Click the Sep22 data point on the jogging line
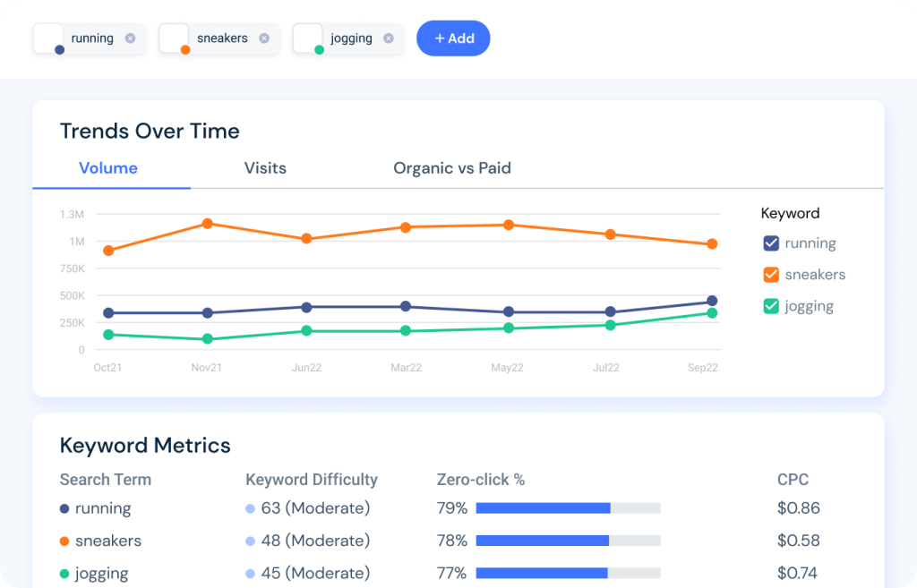 (712, 313)
